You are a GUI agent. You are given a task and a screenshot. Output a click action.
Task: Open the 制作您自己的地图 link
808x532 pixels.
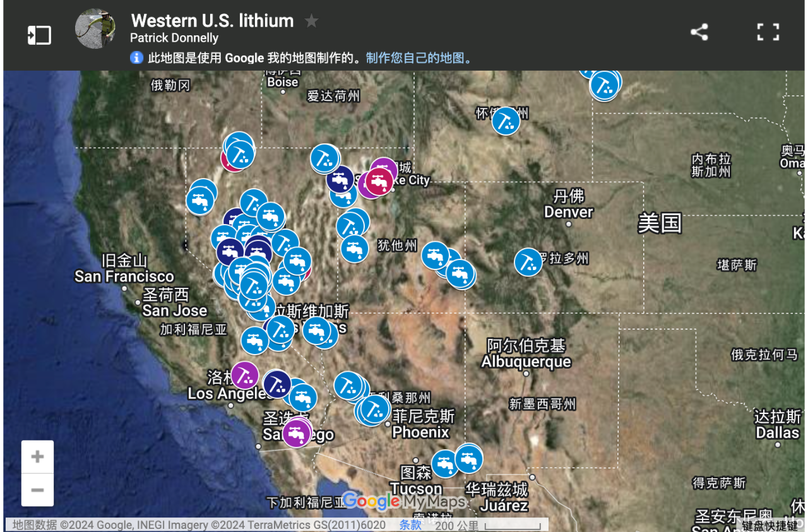[x=419, y=58]
